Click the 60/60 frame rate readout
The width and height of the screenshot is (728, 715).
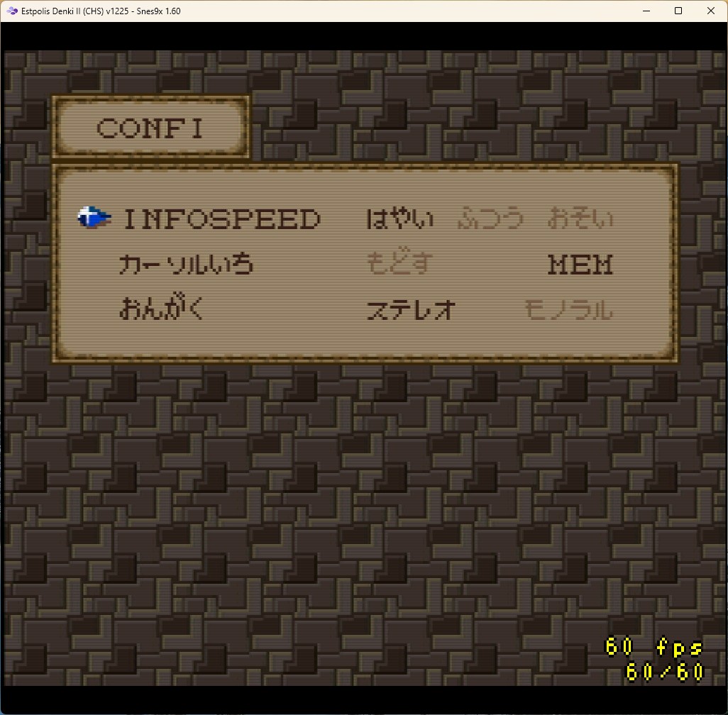coord(665,671)
